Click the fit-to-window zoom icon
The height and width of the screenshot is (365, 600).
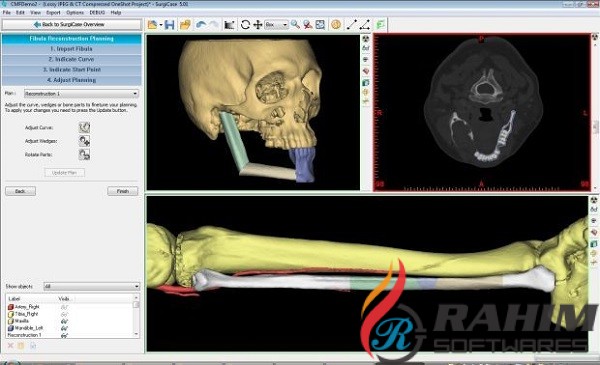[320, 25]
